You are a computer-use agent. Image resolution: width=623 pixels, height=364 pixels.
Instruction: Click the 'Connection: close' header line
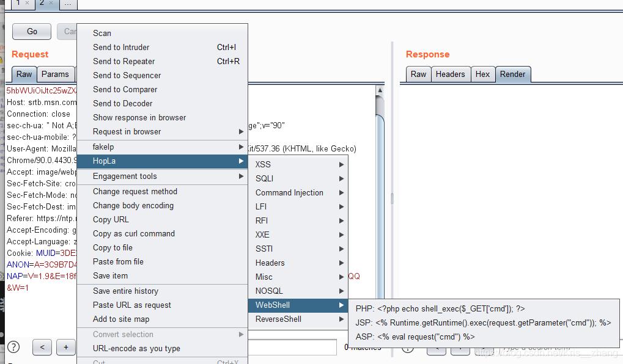pos(39,114)
